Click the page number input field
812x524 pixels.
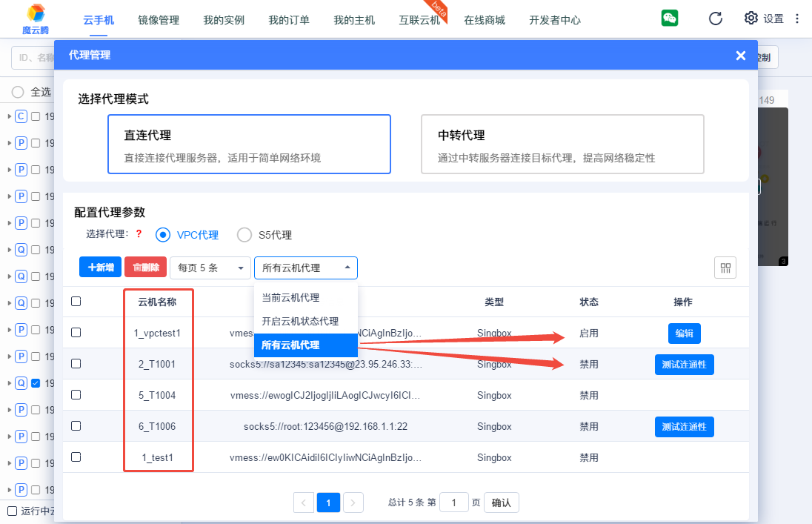pyautogui.click(x=454, y=503)
